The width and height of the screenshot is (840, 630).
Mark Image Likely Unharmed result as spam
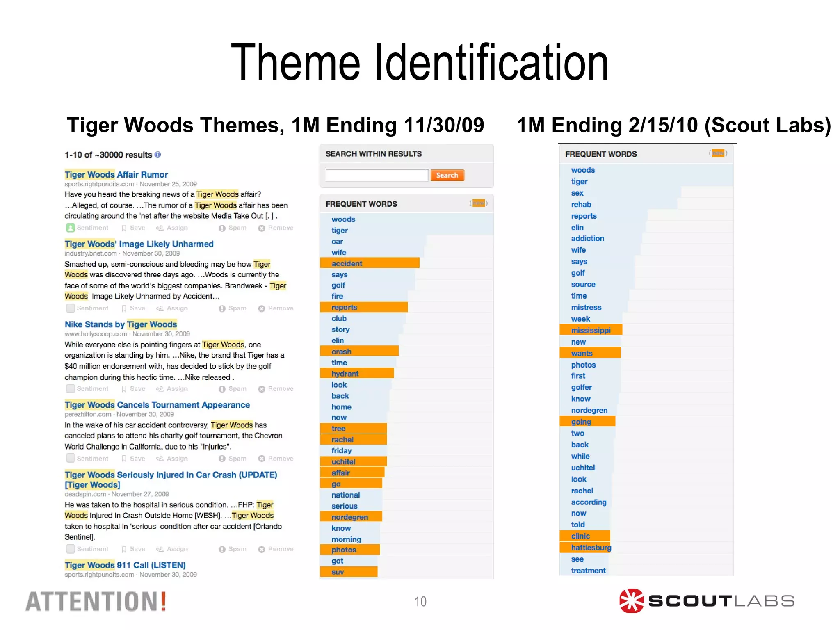(233, 308)
